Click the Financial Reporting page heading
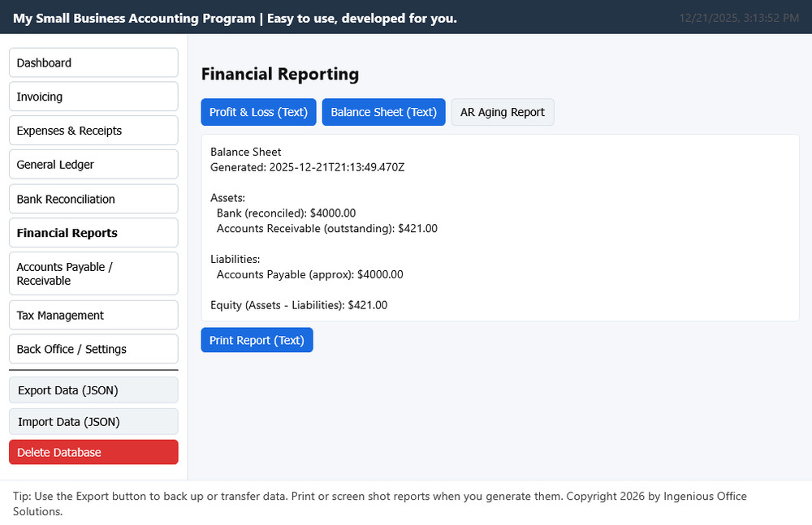This screenshot has width=812, height=525. pos(279,74)
